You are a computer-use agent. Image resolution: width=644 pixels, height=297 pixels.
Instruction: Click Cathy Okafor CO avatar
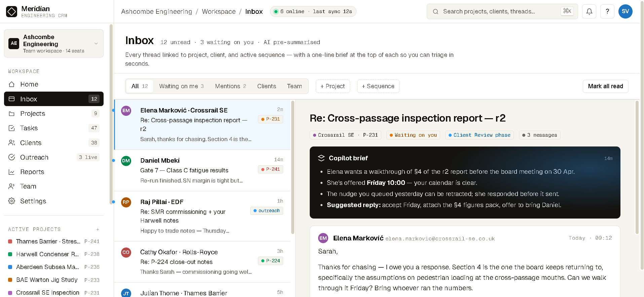126,252
